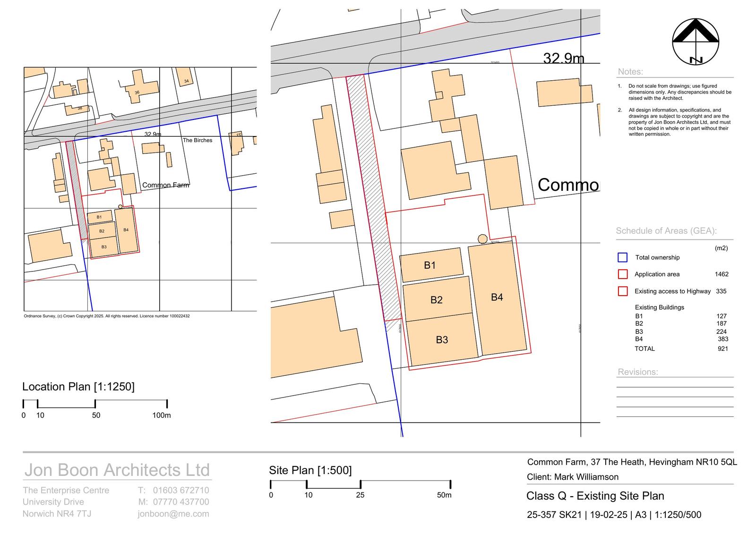756x534 pixels.
Task: Click the Notes heading
Action: 630,72
